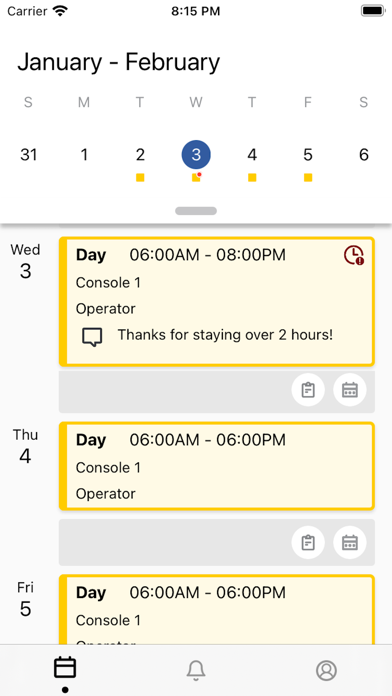Select date 2 in the week strip
392x696 pixels.
pyautogui.click(x=140, y=155)
